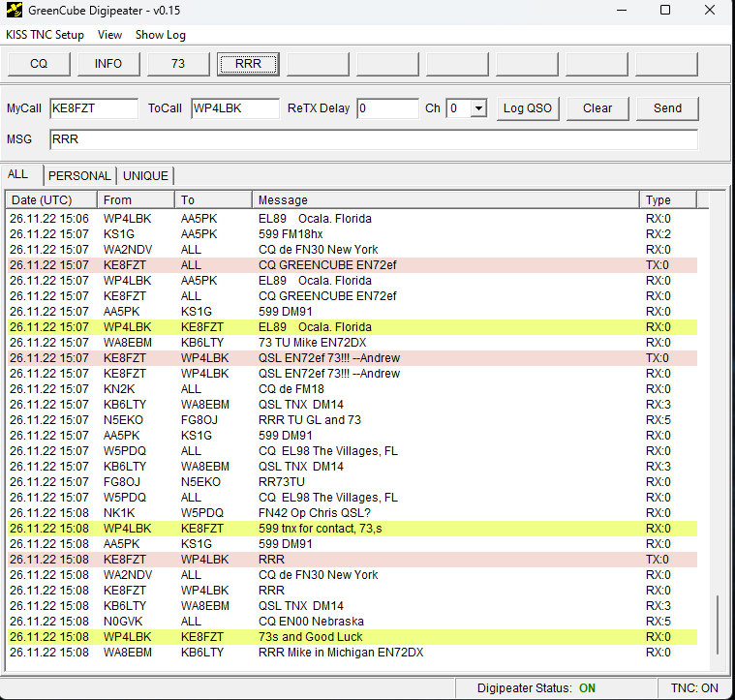Select the FG8OJ row 'RR73TU'
This screenshot has width=735, height=700.
tap(352, 481)
